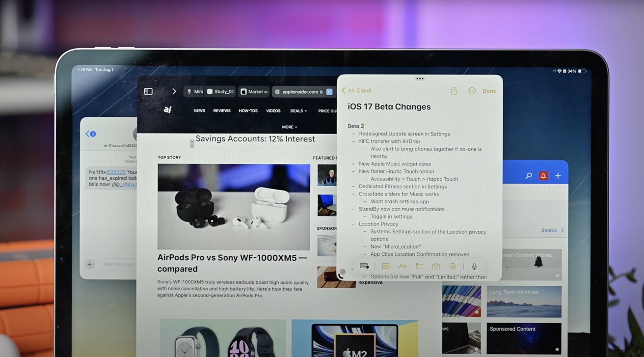644x357 pixels.
Task: Tap the plus icon in blue app header
Action: coord(558,176)
